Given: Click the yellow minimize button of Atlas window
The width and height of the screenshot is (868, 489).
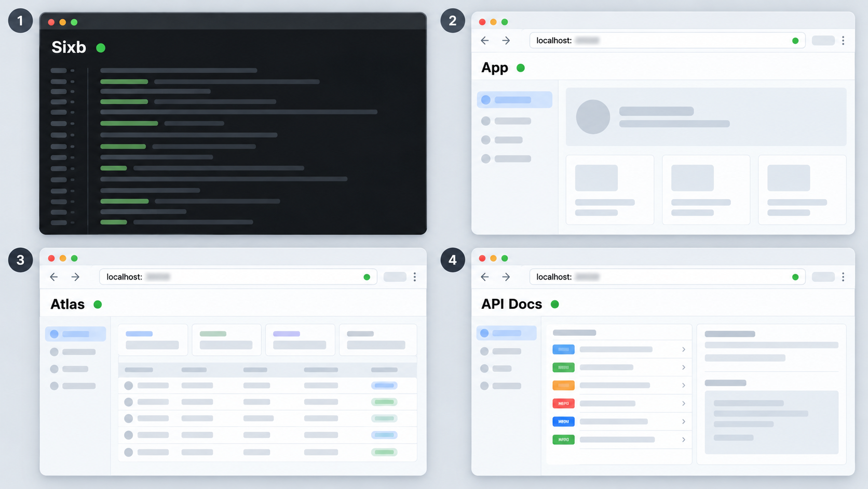Looking at the screenshot, I should click(63, 258).
